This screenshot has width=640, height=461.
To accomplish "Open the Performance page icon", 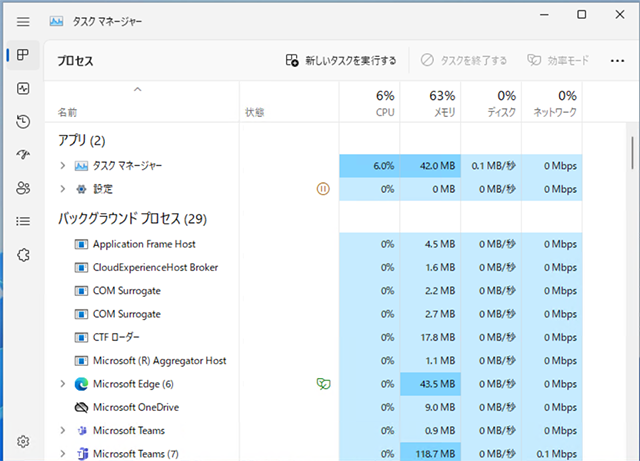I will tap(23, 89).
